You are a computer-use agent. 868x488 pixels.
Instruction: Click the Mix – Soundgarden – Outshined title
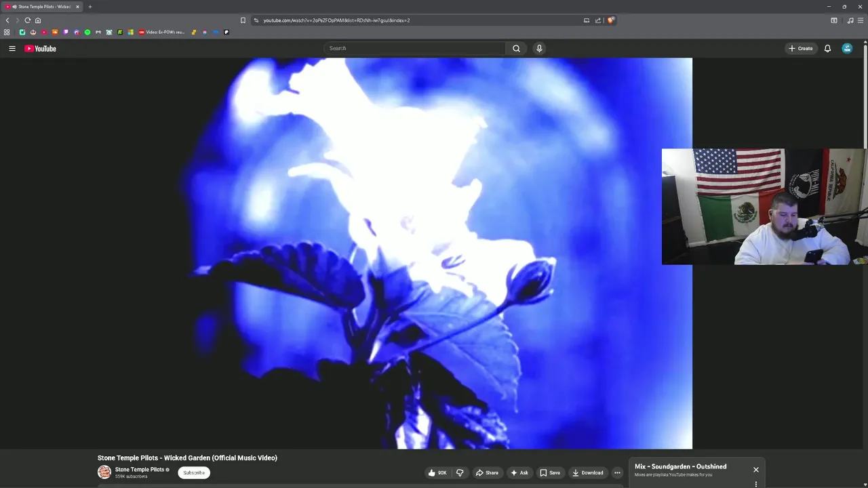pyautogui.click(x=681, y=466)
